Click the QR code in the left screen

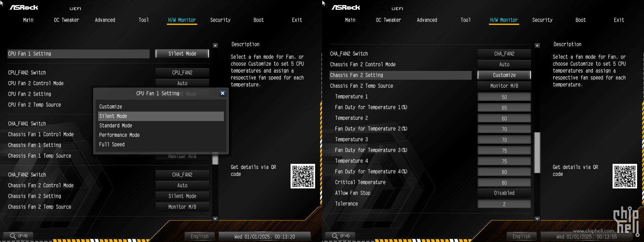[303, 176]
